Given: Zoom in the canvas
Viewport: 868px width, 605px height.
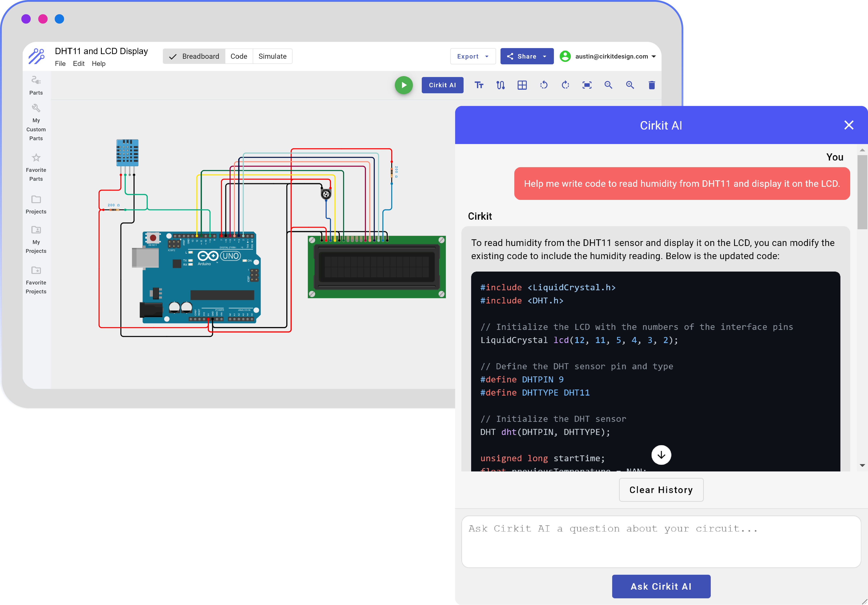Looking at the screenshot, I should (x=630, y=85).
